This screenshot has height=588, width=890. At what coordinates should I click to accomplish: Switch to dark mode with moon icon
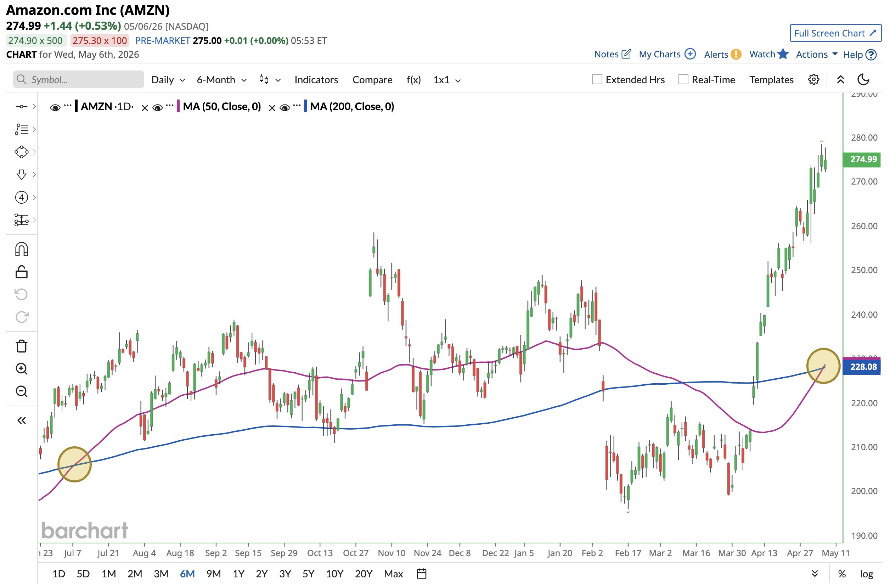[x=863, y=79]
